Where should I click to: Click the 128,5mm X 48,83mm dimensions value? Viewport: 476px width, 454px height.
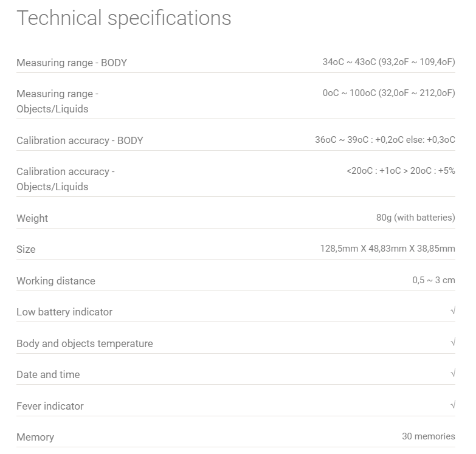[x=387, y=249]
